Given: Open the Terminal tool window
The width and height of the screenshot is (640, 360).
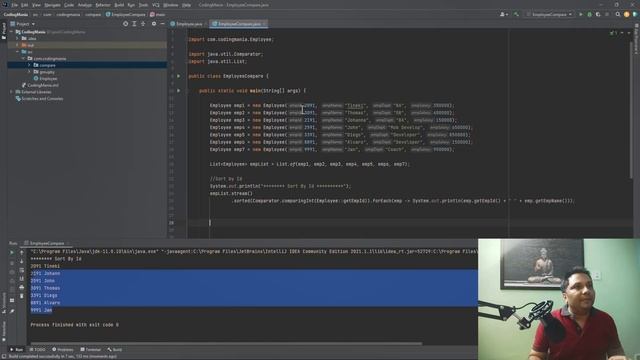Looking at the screenshot, I should [x=91, y=350].
